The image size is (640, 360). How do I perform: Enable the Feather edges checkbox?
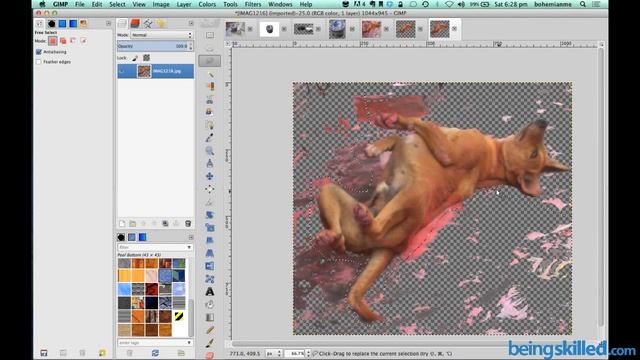[39, 62]
